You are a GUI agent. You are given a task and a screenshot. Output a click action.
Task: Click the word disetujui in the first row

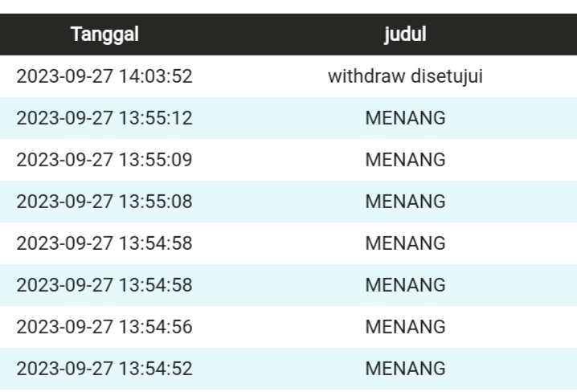pyautogui.click(x=446, y=77)
